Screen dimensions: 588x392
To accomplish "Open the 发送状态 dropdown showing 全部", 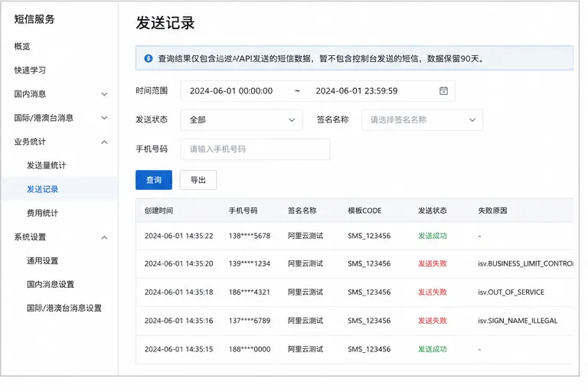I will point(241,119).
